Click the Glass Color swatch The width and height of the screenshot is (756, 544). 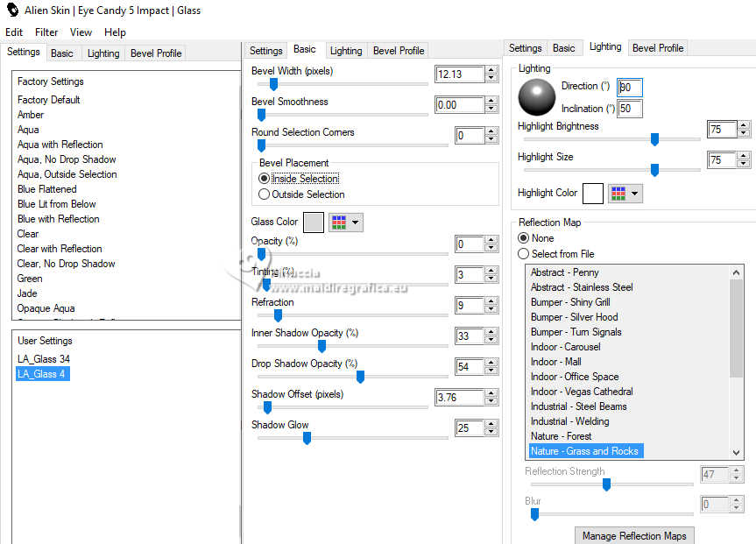(x=314, y=223)
